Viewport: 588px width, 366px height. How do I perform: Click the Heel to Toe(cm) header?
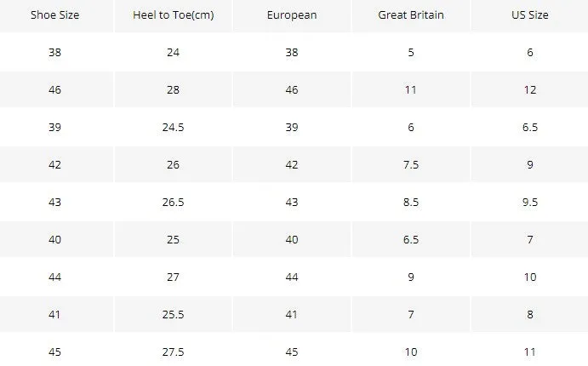pos(174,15)
